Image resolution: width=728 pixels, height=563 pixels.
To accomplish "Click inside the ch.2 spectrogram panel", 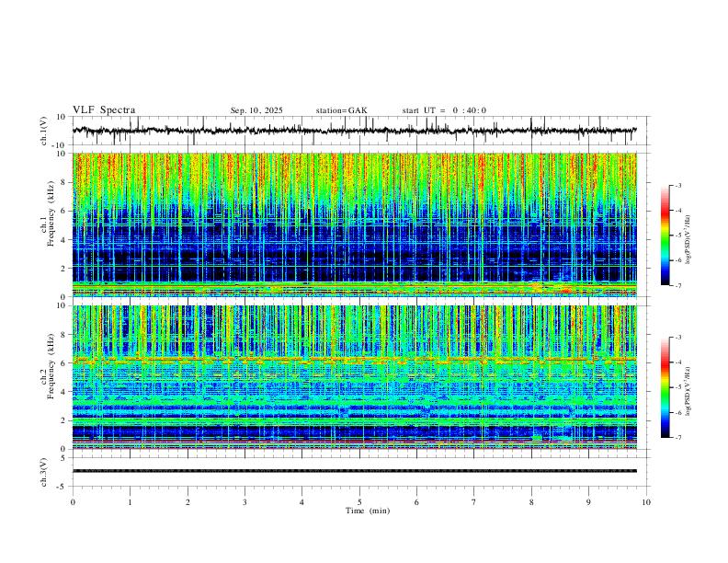I will click(x=354, y=377).
